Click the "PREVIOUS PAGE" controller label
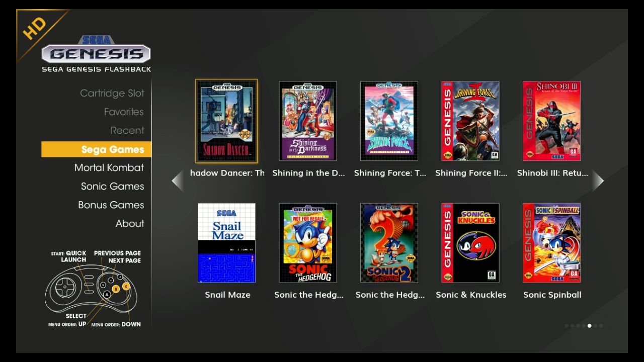 117,253
